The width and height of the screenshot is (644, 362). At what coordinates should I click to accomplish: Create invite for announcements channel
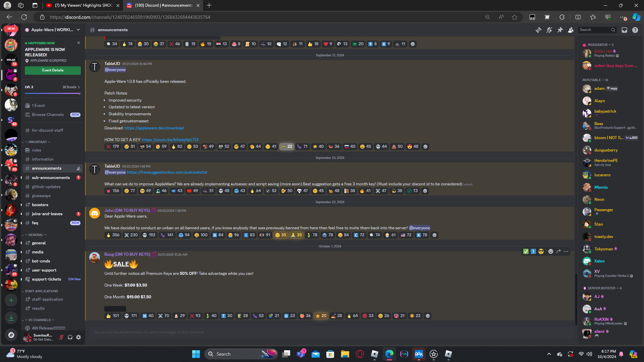(x=78, y=169)
